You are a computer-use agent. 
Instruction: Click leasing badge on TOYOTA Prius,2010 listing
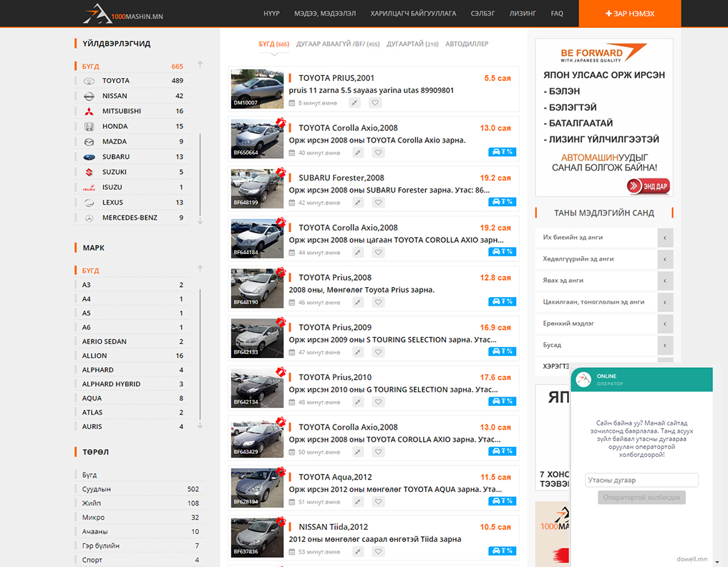coord(503,401)
